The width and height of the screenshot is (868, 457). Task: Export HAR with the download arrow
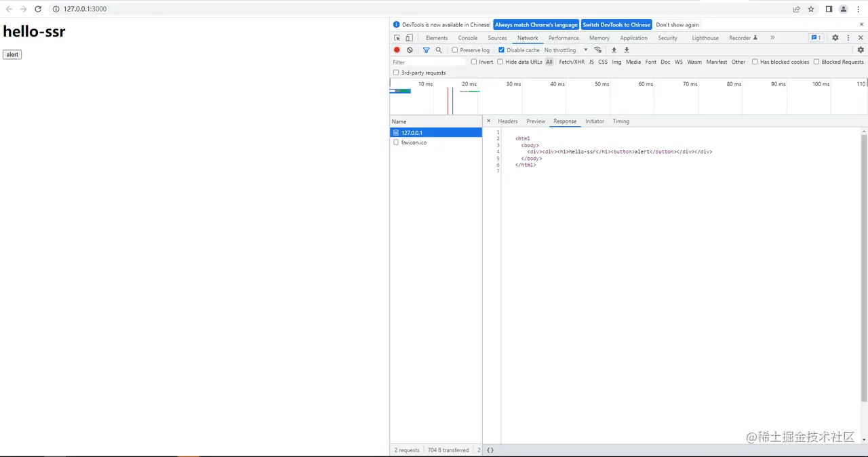627,50
